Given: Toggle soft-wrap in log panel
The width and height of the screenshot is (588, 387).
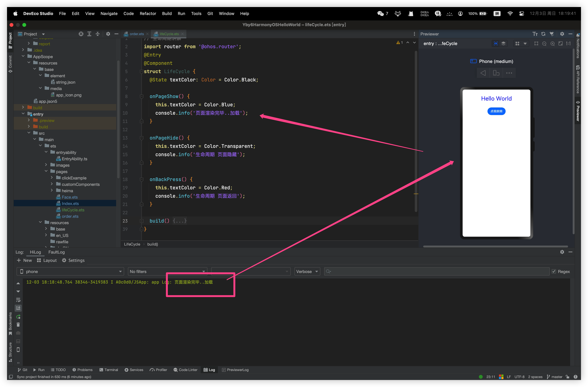Looking at the screenshot, I should pos(18,300).
